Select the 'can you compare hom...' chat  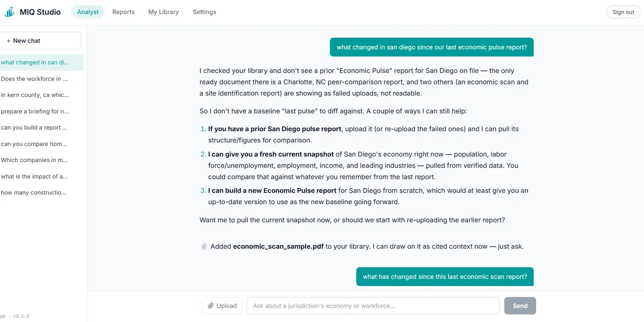point(41,144)
